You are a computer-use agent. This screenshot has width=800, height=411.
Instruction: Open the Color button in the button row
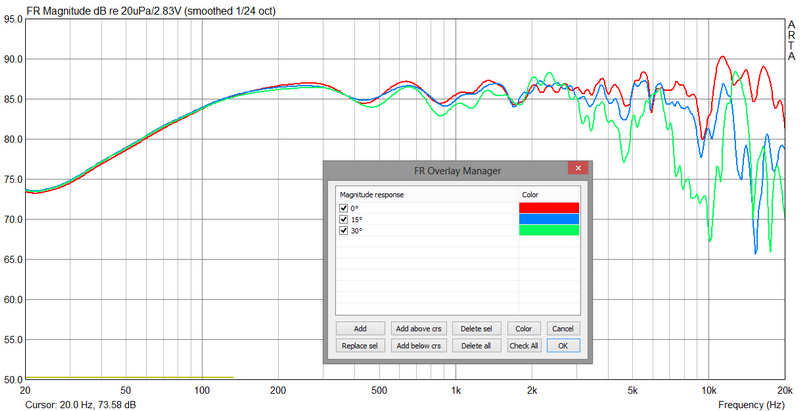523,328
